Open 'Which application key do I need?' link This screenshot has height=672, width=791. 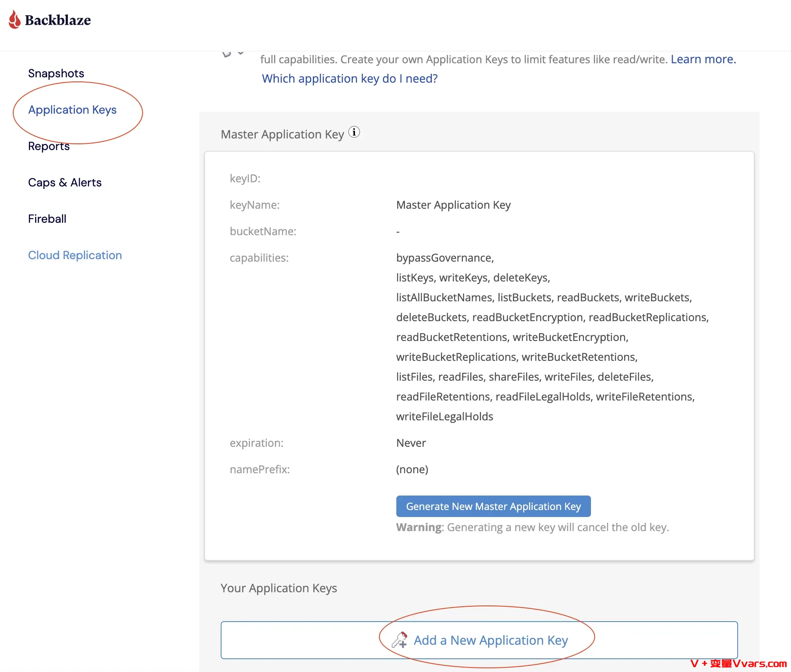(x=350, y=79)
